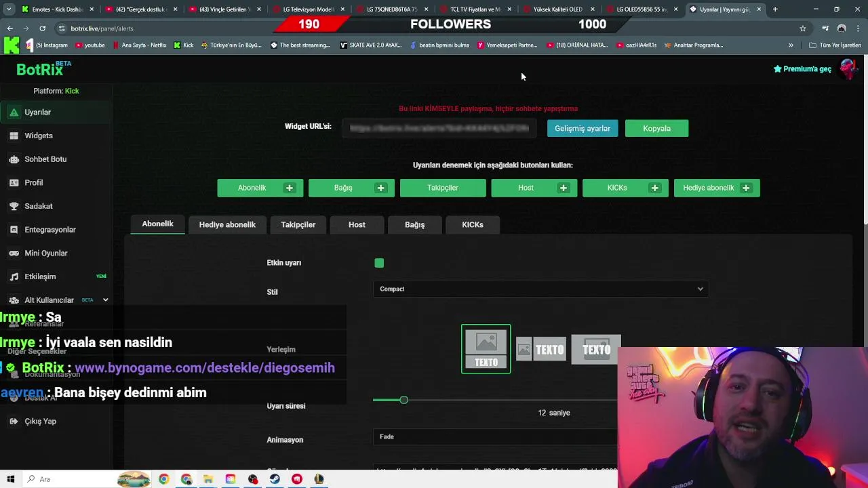Viewport: 868px width, 488px height.
Task: Click the Profil sidebar icon
Action: pyautogui.click(x=14, y=182)
